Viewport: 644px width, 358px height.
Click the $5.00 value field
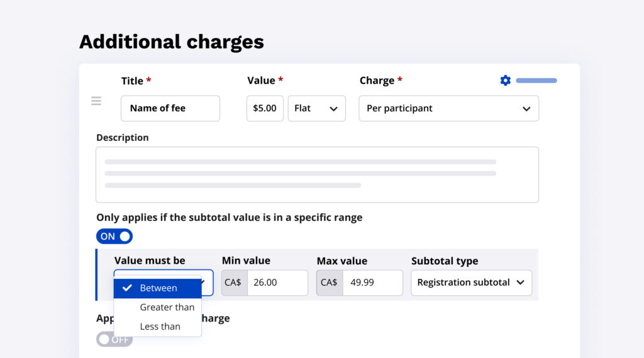[x=265, y=108]
